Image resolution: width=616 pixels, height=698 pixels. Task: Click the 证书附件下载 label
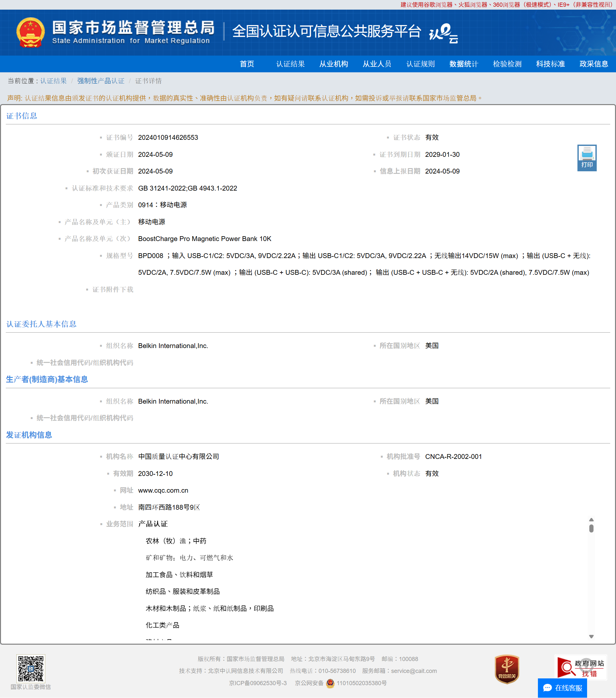click(113, 290)
